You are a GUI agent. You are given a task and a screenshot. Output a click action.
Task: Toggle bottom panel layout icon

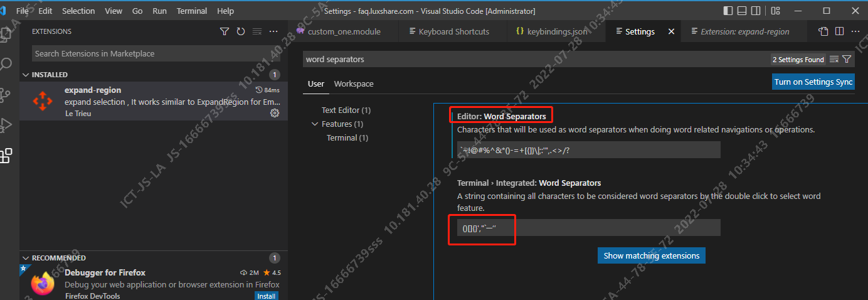coord(742,11)
